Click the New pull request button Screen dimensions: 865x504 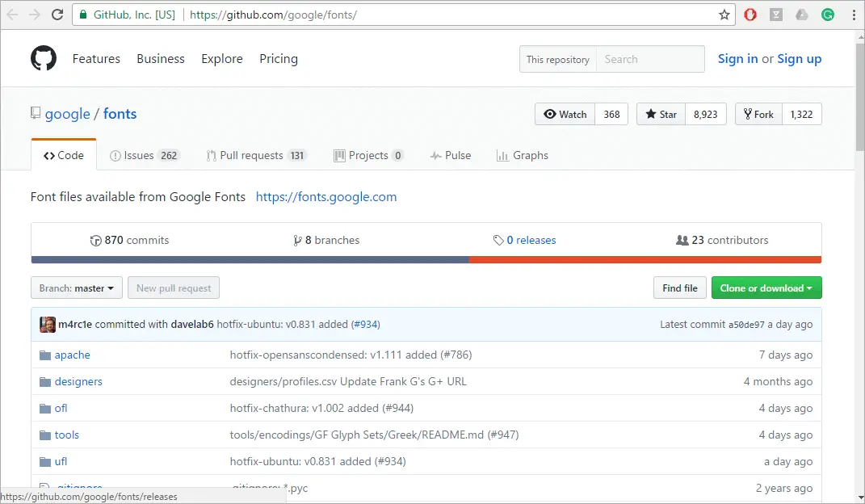(x=174, y=288)
